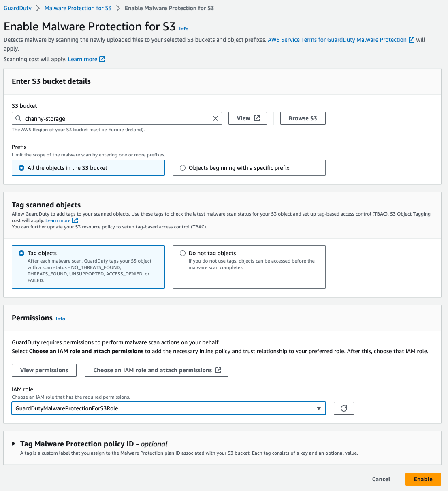Click the search magnifier icon in bucket field
This screenshot has height=491, width=448.
click(x=18, y=118)
